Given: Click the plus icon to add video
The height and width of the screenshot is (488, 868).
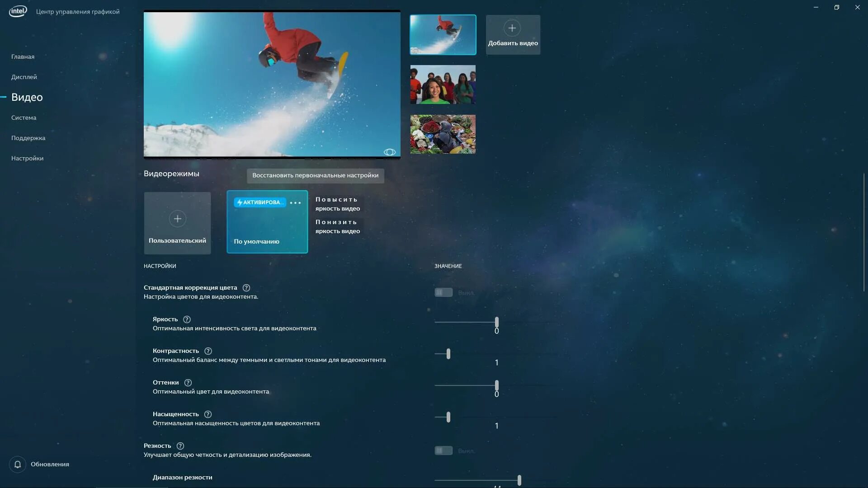Looking at the screenshot, I should [512, 28].
